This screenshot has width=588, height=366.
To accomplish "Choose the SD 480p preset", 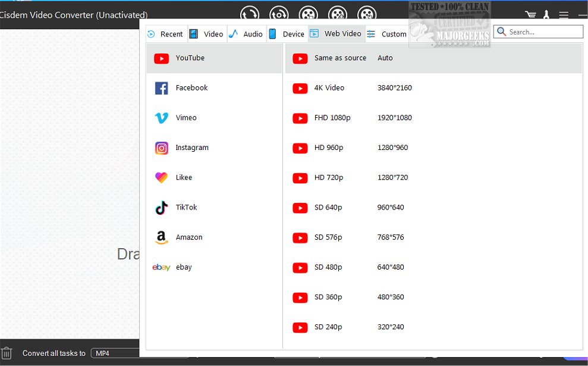I will (433, 267).
